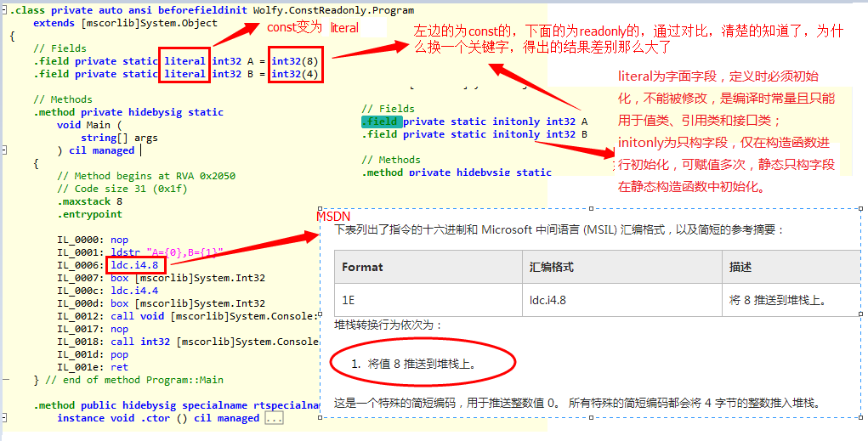Click the '.entrypoint' directive
The image size is (868, 441).
point(89,214)
